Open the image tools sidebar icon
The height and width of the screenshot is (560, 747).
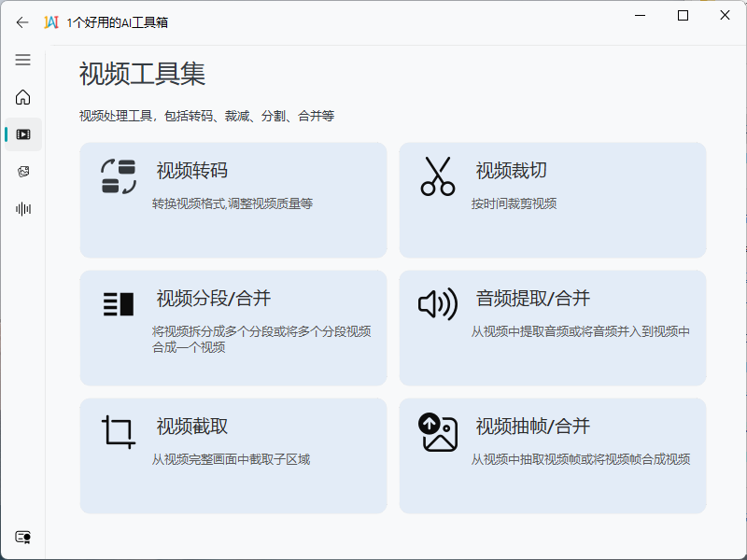click(x=23, y=172)
